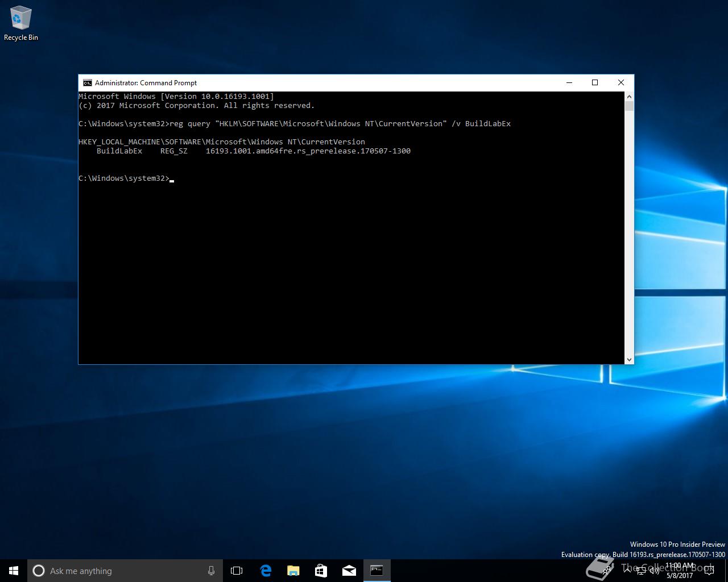Click 'Microsoft Windows [Version 10.0.16193.1001]' line
The width and height of the screenshot is (728, 582).
click(x=176, y=97)
